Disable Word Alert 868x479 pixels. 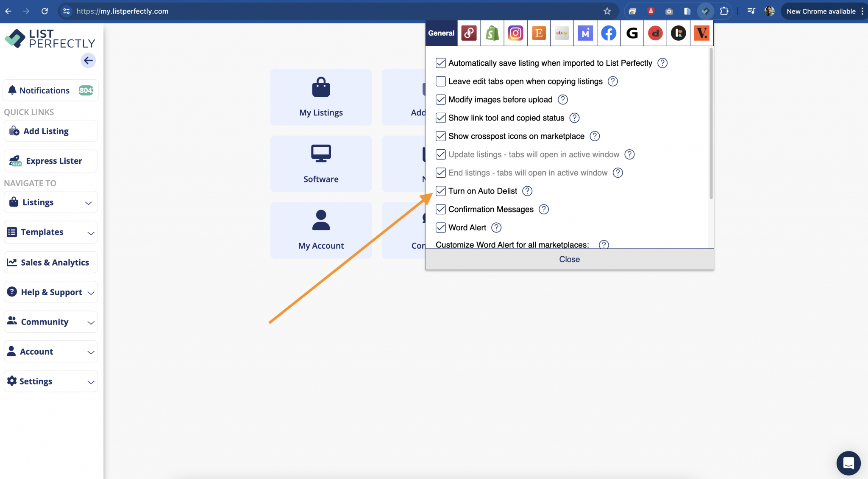[x=440, y=227]
